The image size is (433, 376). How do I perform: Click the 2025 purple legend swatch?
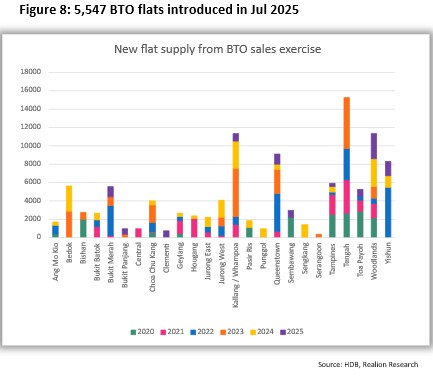pos(283,332)
